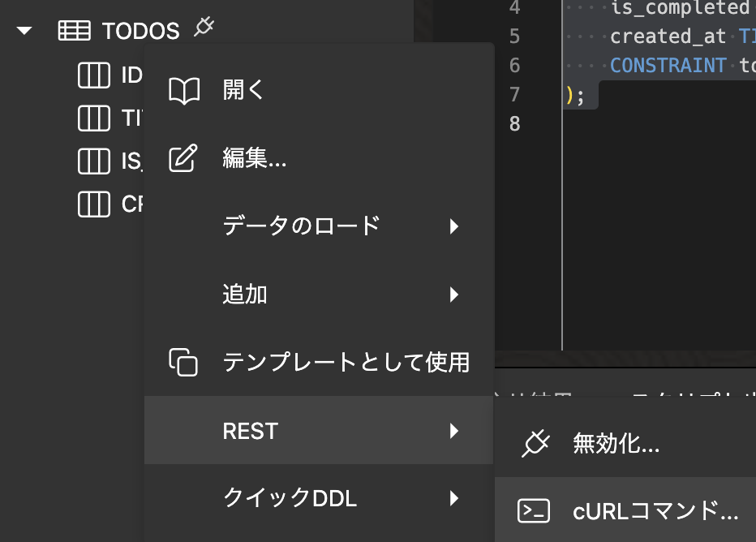Click line number 7 in the editor
Screen dimensions: 756x542
515,94
